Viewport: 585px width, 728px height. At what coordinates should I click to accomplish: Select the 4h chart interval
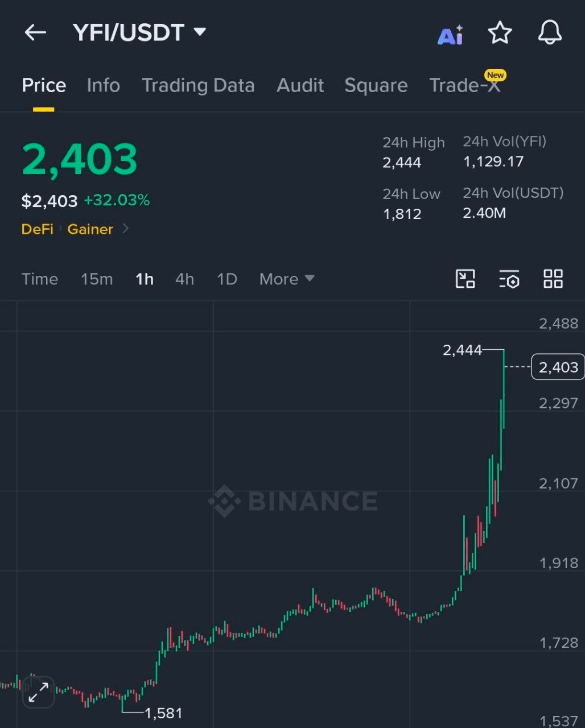coord(184,279)
